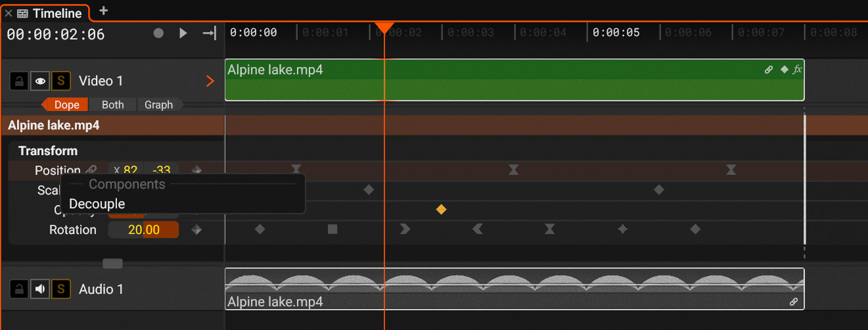Select first Position hourglass keyframe
Viewport: 868px width, 330px height.
(x=296, y=170)
